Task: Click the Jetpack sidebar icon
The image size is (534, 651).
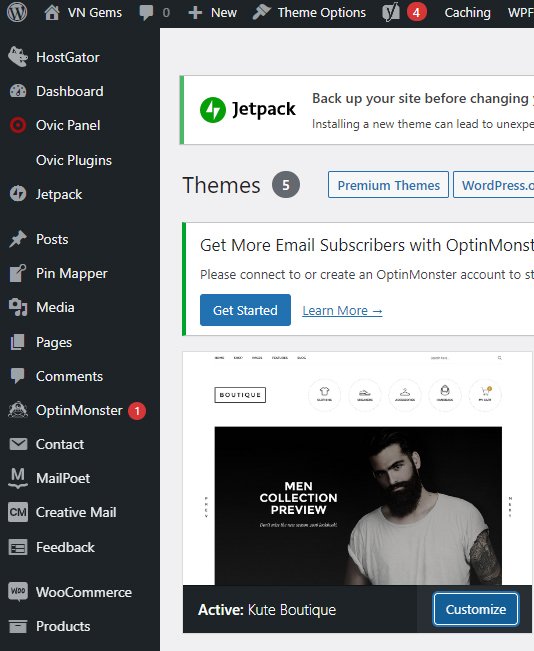Action: tap(18, 194)
